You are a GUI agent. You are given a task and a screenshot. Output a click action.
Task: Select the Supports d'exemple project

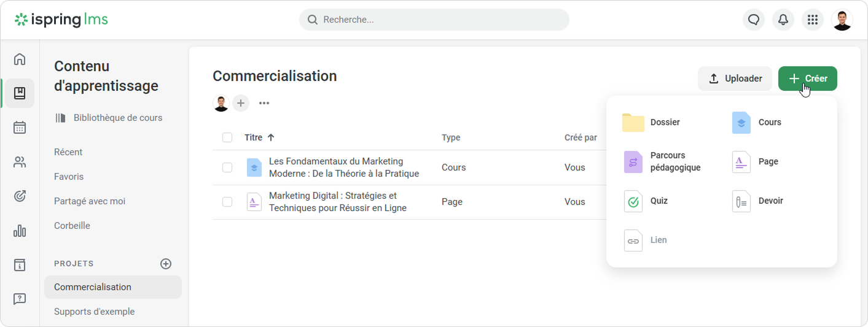tap(94, 312)
